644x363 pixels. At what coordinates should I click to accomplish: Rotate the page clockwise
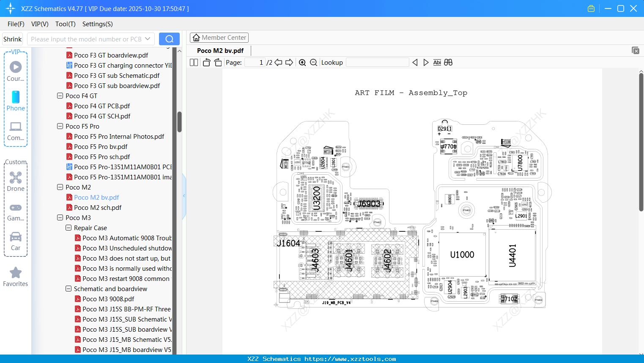[218, 63]
